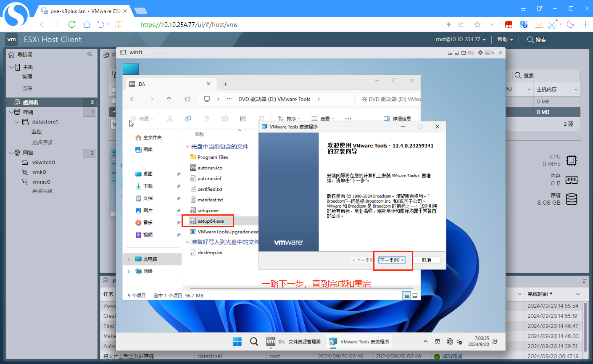
Task: Click the 英 input method indicator
Action: pos(438,341)
